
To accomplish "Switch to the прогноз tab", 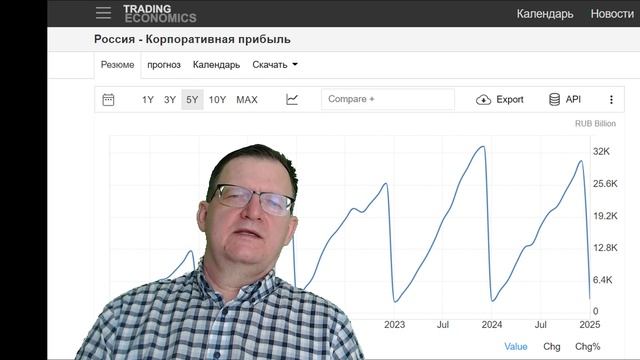I will (x=164, y=64).
